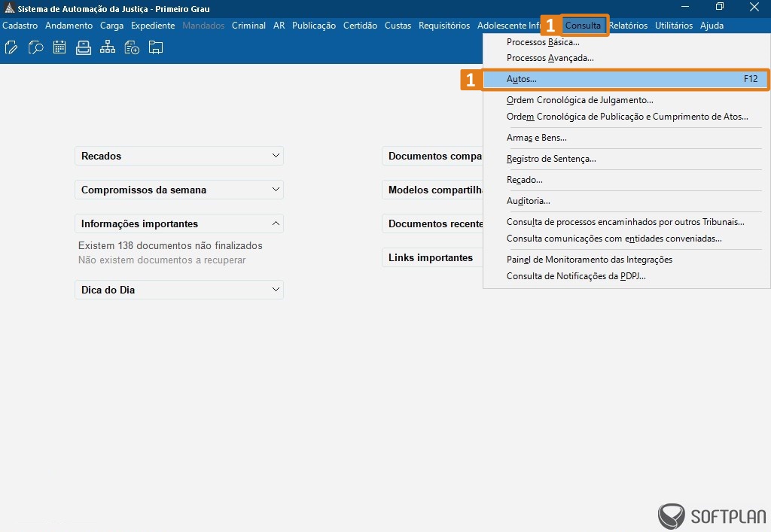Click the document with plus toolbar icon
The height and width of the screenshot is (532, 771).
pyautogui.click(x=132, y=47)
